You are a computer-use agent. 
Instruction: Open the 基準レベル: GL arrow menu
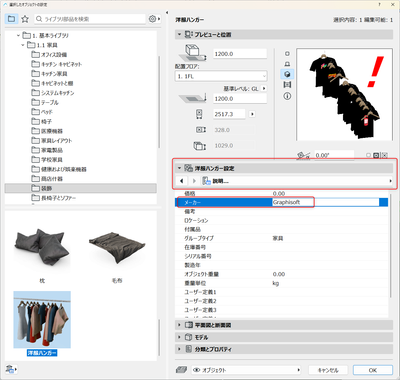264,89
